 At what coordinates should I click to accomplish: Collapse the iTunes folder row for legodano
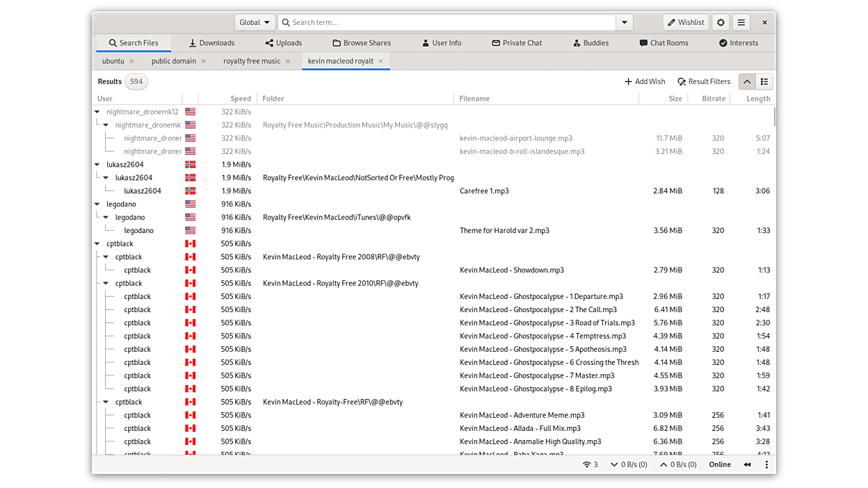[106, 218]
